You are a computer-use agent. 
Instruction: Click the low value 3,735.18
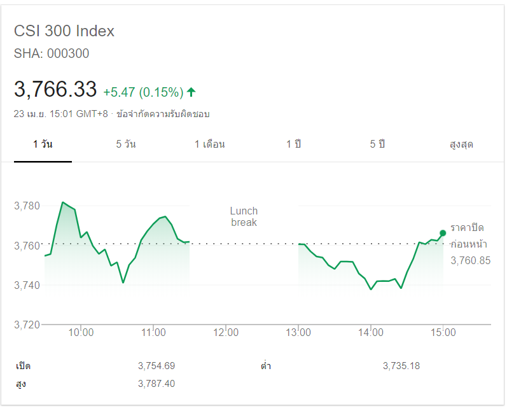[x=401, y=366]
